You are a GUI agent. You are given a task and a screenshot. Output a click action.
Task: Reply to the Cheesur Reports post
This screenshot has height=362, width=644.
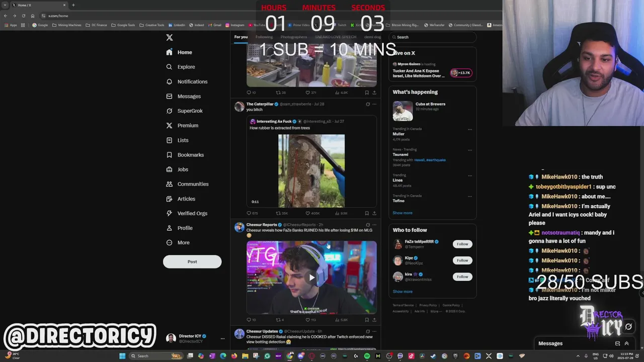(251, 320)
